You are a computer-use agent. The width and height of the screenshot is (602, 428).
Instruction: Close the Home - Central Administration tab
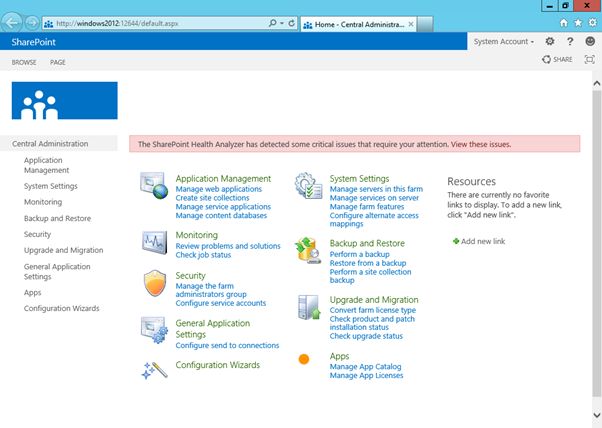pyautogui.click(x=411, y=24)
